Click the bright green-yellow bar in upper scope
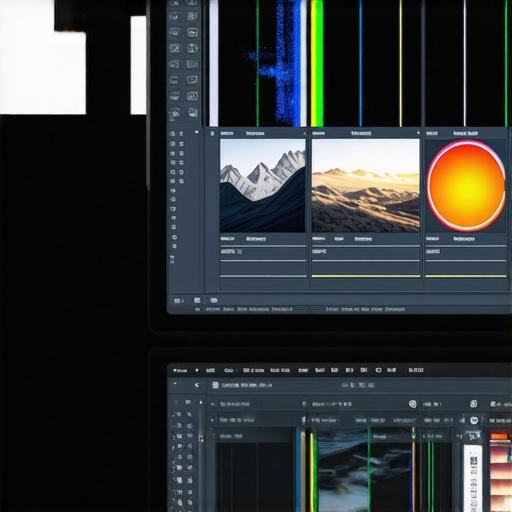Image resolution: width=512 pixels, height=512 pixels. pos(317,63)
